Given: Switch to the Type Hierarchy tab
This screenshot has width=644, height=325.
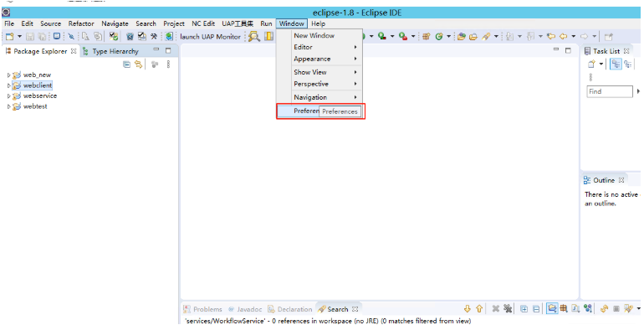Looking at the screenshot, I should (111, 51).
